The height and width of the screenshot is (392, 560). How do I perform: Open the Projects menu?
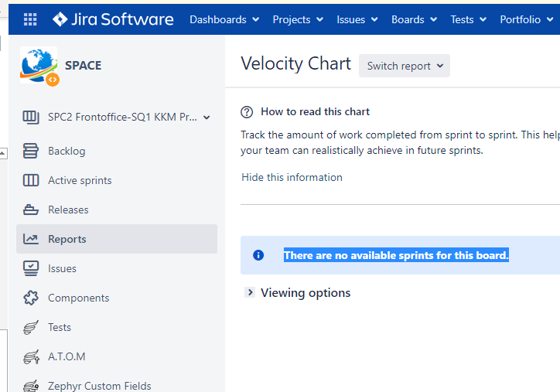(297, 19)
